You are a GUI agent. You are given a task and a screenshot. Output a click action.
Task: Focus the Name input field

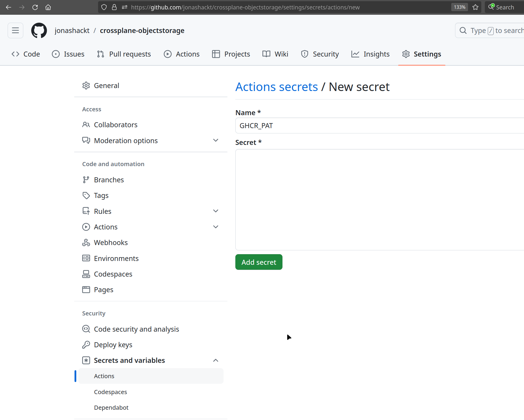pos(380,126)
